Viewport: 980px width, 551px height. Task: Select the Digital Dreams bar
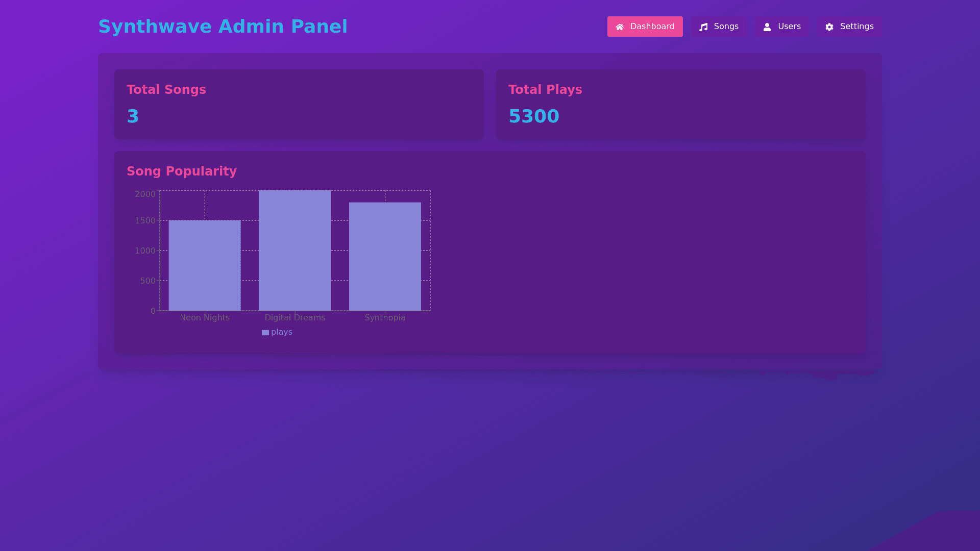coord(295,251)
